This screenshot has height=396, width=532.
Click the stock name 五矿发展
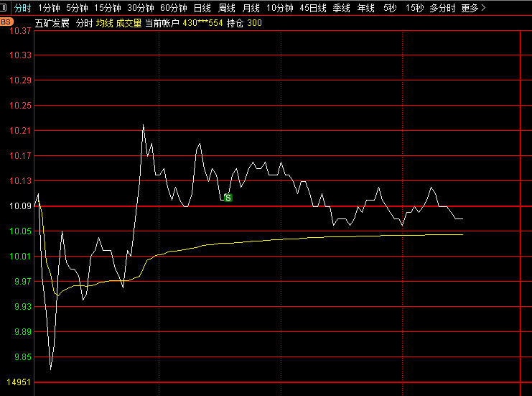[x=52, y=23]
